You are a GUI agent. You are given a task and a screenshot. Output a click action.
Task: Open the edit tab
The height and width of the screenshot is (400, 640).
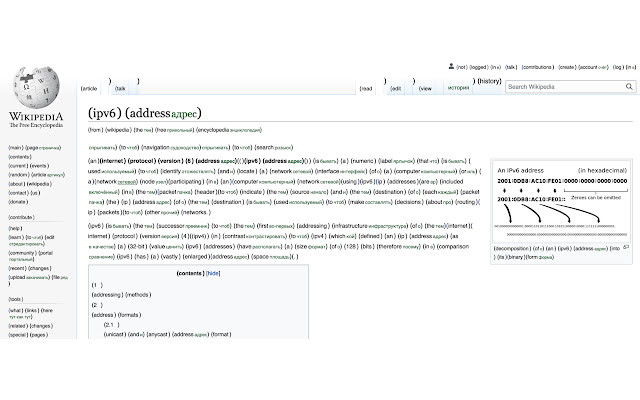396,89
